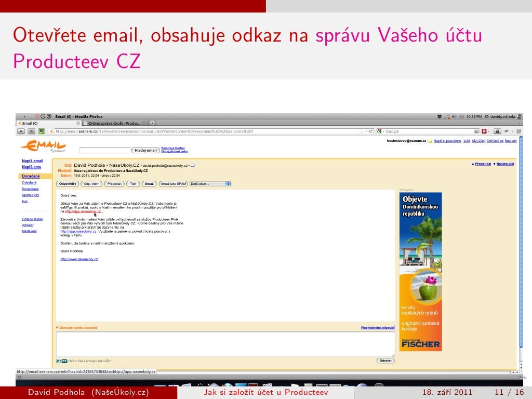Go to Následující message
The width and height of the screenshot is (532, 399).
[505, 164]
